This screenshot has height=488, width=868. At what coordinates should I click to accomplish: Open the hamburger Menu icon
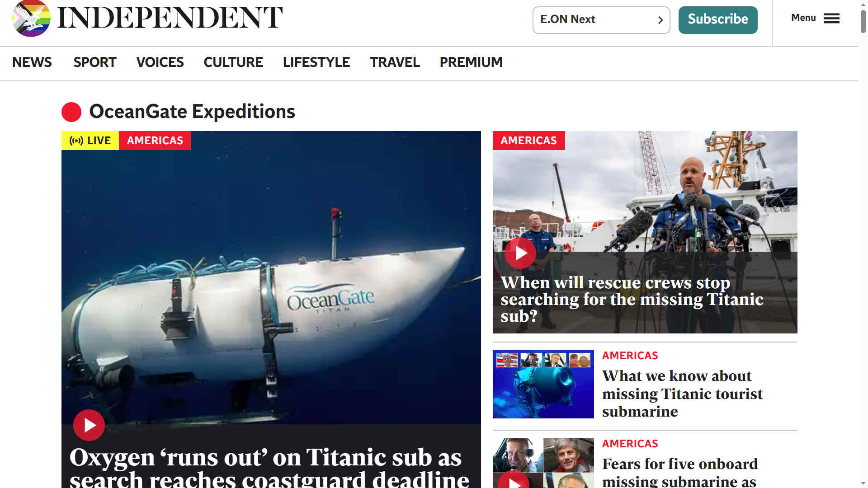coord(831,18)
